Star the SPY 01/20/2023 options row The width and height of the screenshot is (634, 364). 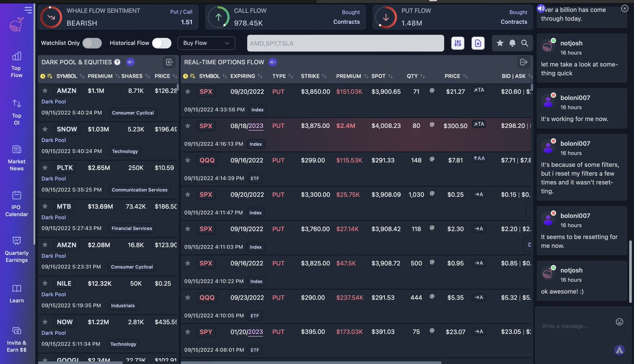tap(188, 332)
